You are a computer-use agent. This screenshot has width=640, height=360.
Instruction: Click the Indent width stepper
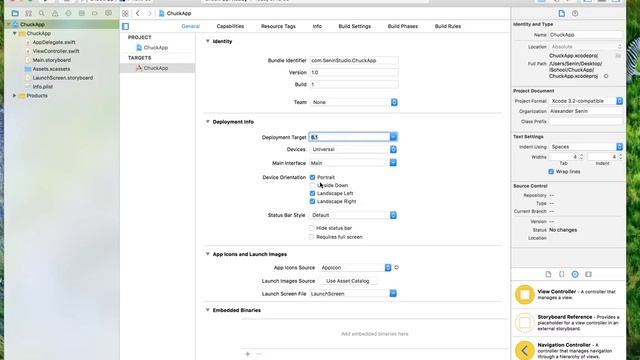620,157
